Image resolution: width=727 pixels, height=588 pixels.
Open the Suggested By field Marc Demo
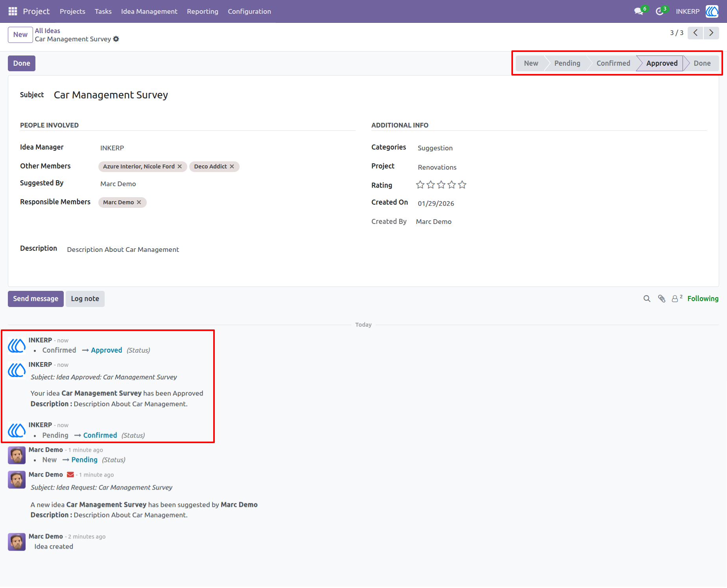[x=118, y=184]
